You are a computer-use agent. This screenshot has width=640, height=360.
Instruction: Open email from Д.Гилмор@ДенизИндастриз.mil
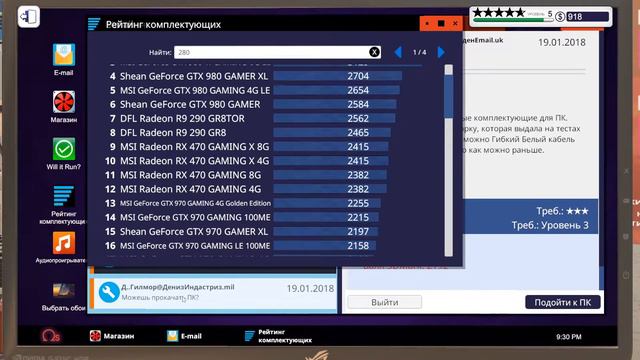click(212, 293)
